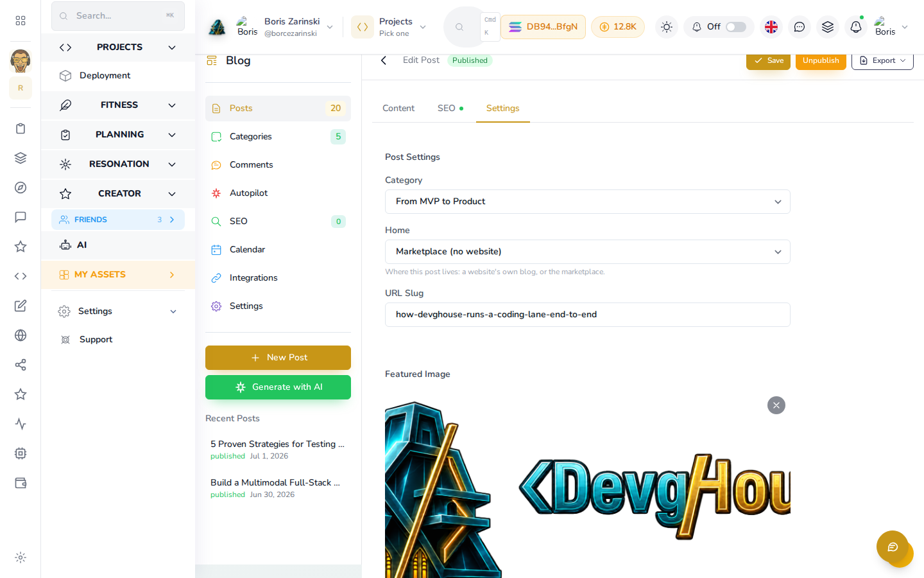Open the Export dropdown button
Viewport: 924px width, 578px height.
[x=882, y=60]
